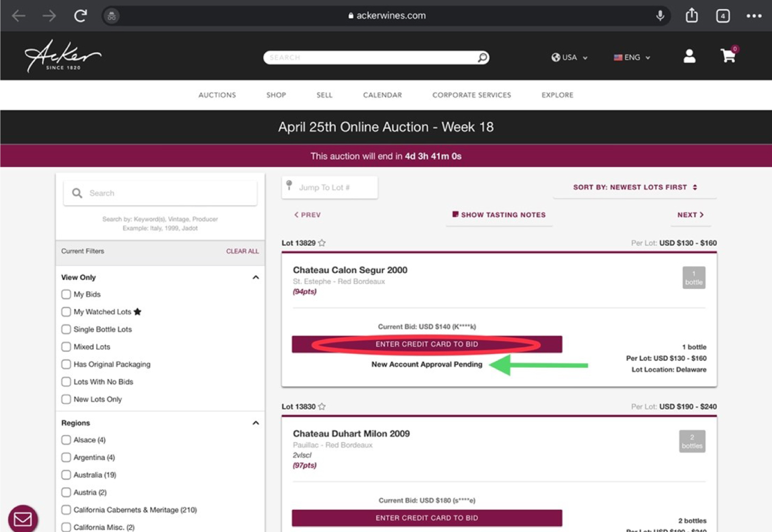Viewport: 772px width, 532px height.
Task: Open the shopping cart icon
Action: click(728, 56)
